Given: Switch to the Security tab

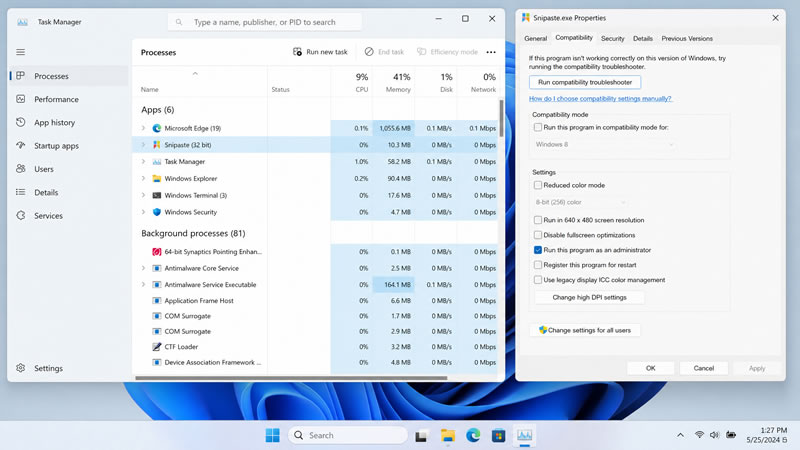Looking at the screenshot, I should click(x=612, y=38).
